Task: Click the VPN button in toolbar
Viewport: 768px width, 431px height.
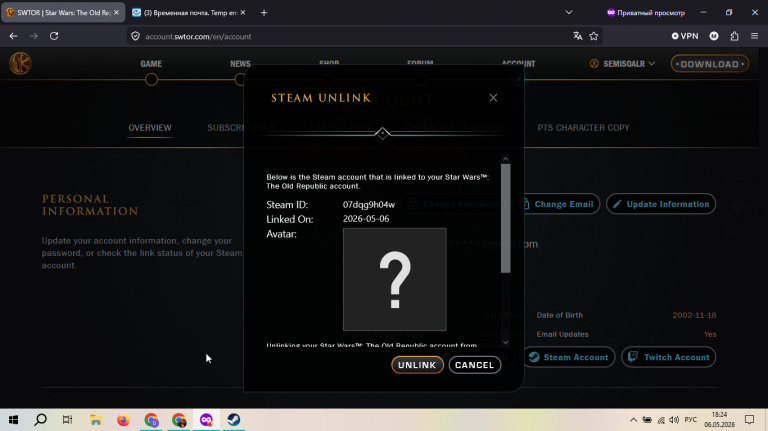Action: (x=685, y=36)
